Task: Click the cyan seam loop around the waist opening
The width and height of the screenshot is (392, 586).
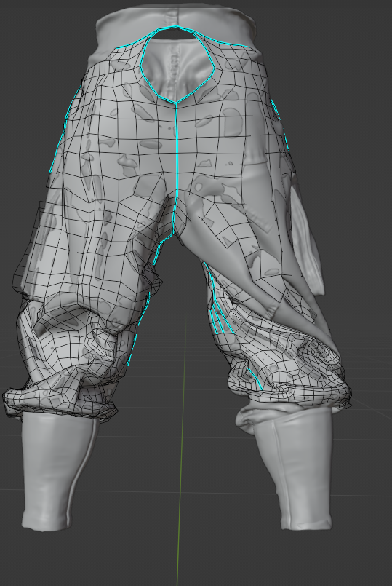Action: click(177, 64)
